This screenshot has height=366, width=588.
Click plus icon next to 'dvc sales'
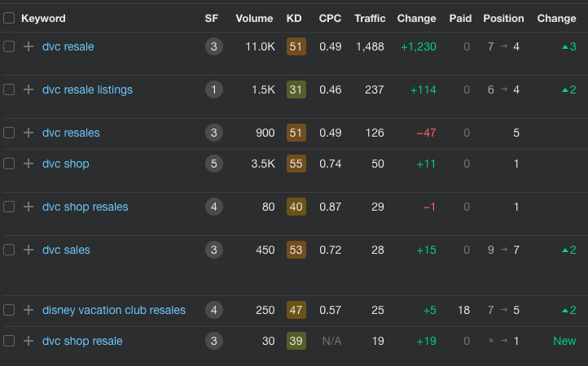point(29,250)
